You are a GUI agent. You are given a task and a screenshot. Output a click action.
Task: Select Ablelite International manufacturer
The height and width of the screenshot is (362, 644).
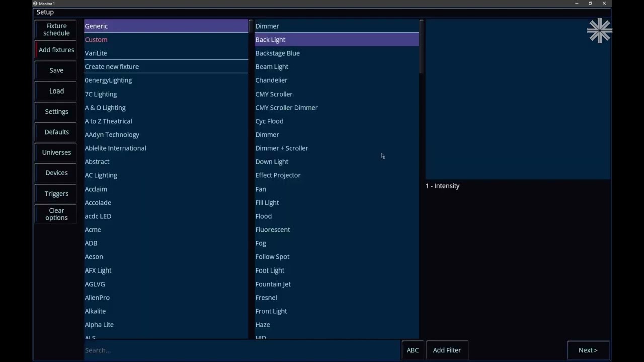pos(166,148)
